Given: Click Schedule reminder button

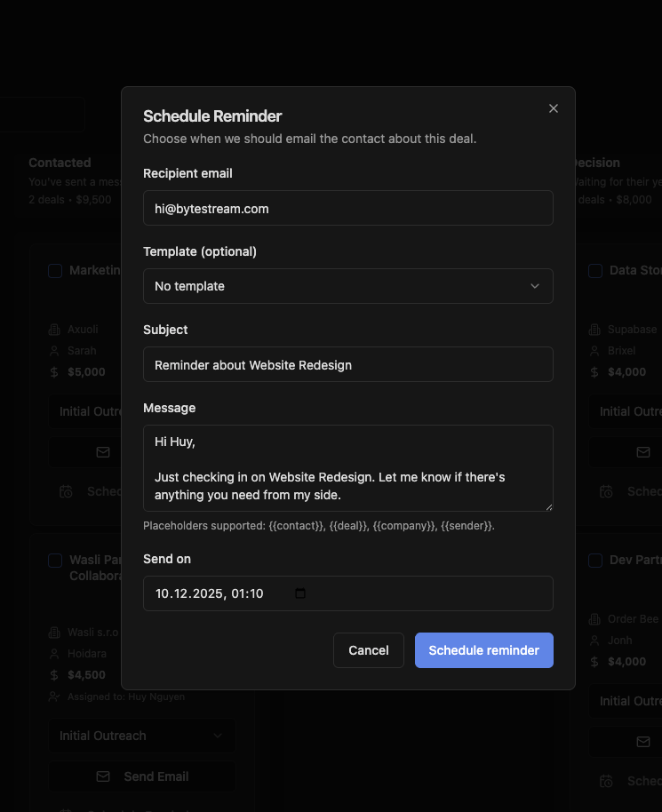Looking at the screenshot, I should (483, 650).
